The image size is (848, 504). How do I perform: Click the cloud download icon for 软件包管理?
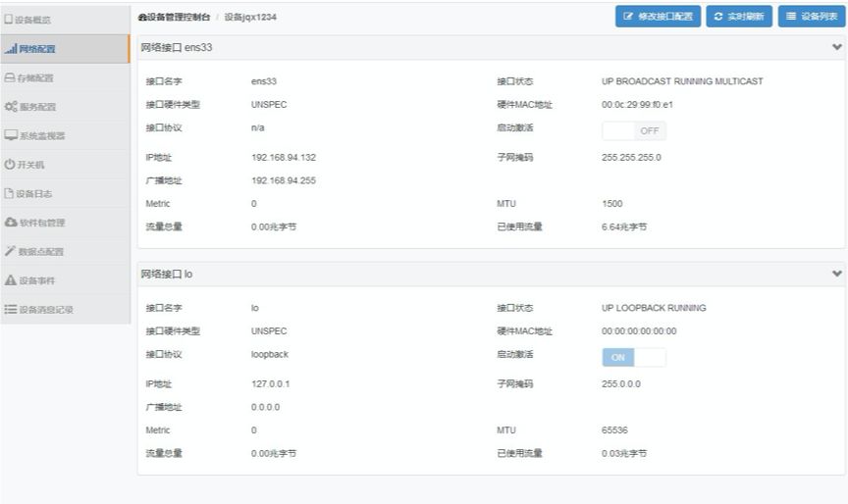pyautogui.click(x=11, y=222)
